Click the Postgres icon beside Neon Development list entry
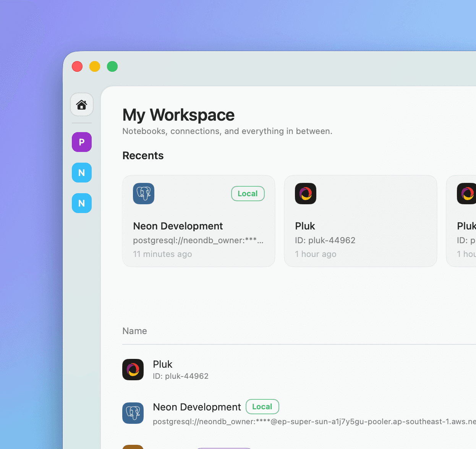Image resolution: width=476 pixels, height=449 pixels. click(133, 413)
